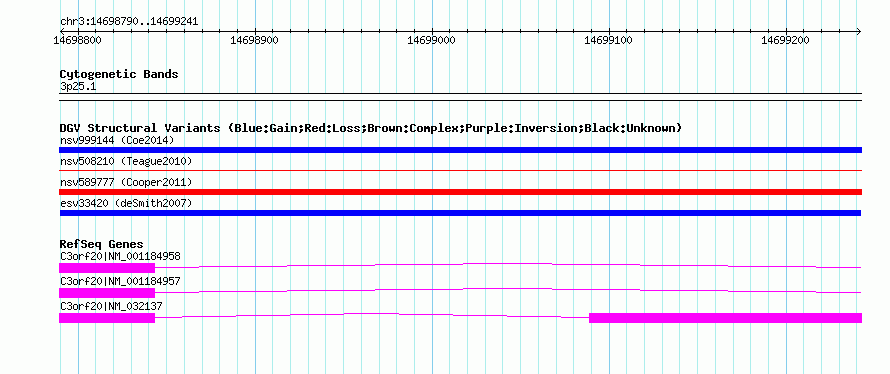Open variant label nsv589777 (Cooper2011)
This screenshot has width=890, height=374.
[126, 182]
